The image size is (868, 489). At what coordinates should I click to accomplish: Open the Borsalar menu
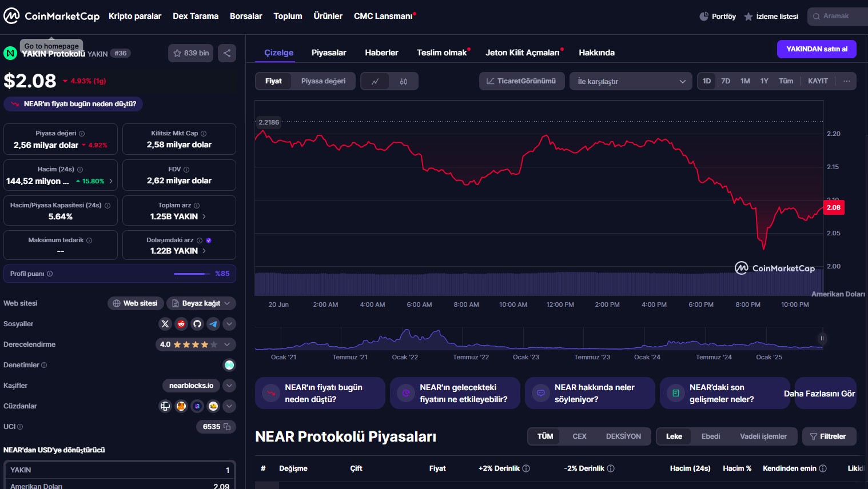pyautogui.click(x=246, y=16)
